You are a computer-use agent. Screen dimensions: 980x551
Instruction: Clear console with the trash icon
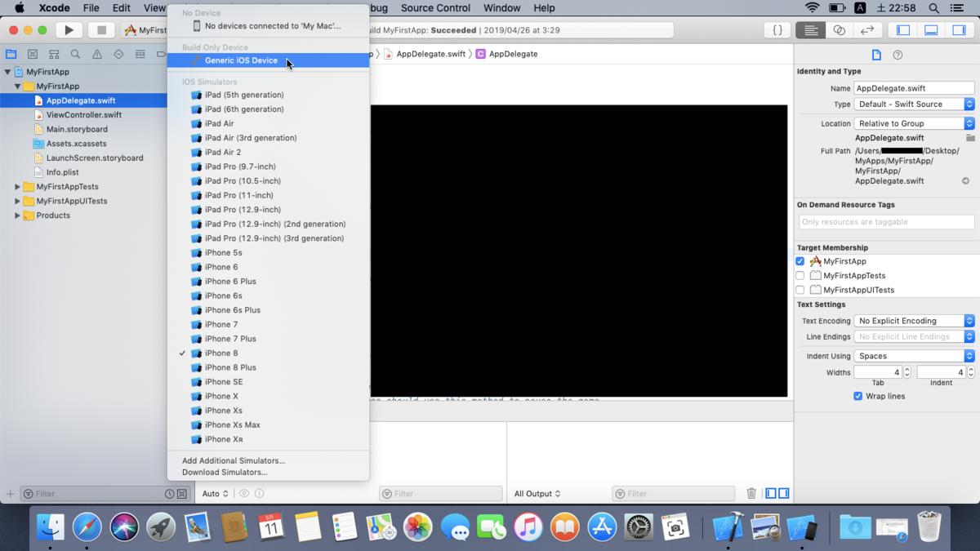coord(751,493)
